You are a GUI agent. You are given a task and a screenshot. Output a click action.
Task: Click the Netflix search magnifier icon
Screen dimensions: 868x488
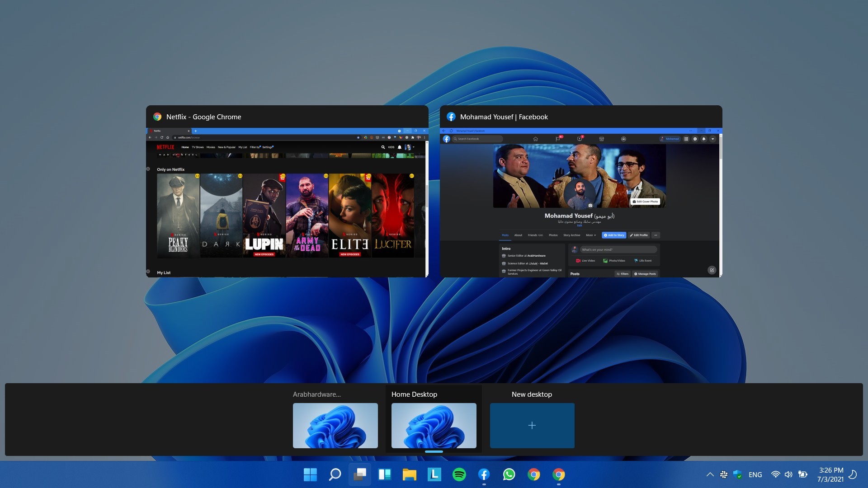tap(383, 147)
